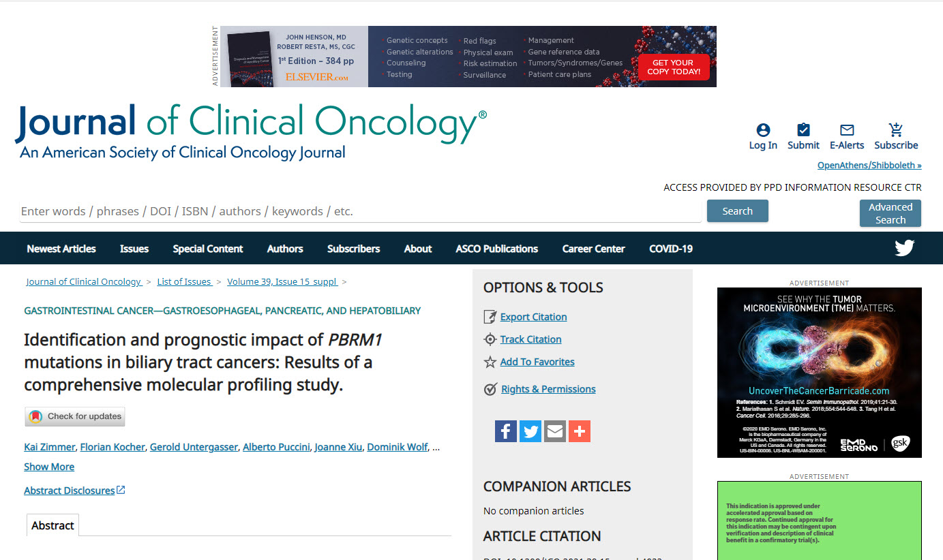943x560 pixels.
Task: Click Volume 39, Issue 15_suppl breadcrumb
Action: click(282, 281)
